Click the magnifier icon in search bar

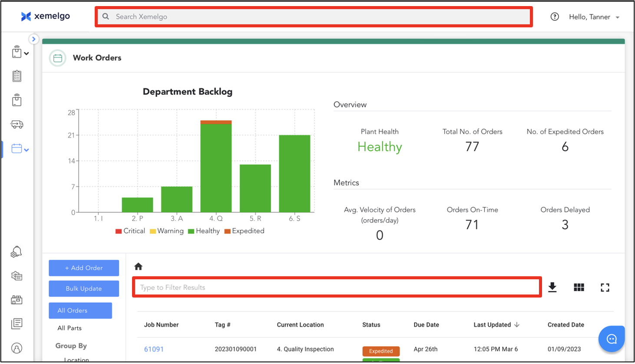point(106,17)
